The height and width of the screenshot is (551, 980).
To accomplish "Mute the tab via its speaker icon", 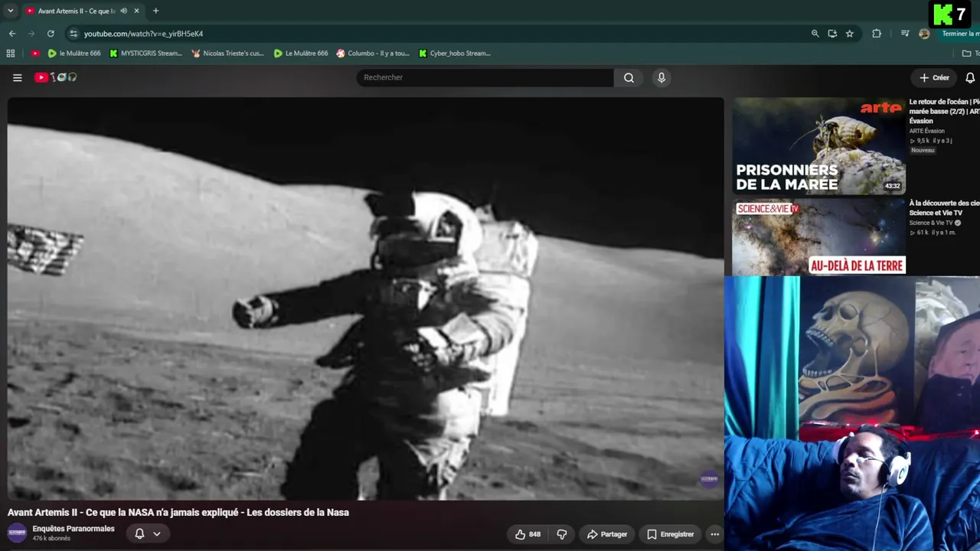I will [123, 11].
